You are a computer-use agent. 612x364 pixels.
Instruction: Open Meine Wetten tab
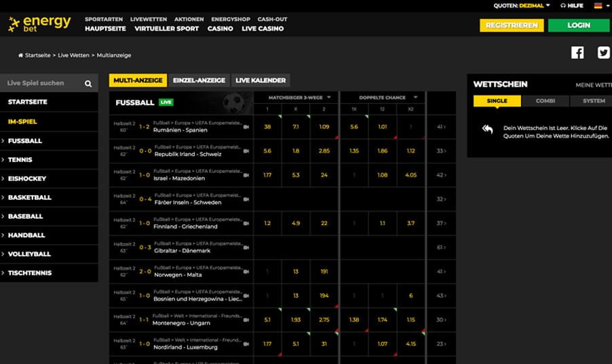click(x=593, y=85)
